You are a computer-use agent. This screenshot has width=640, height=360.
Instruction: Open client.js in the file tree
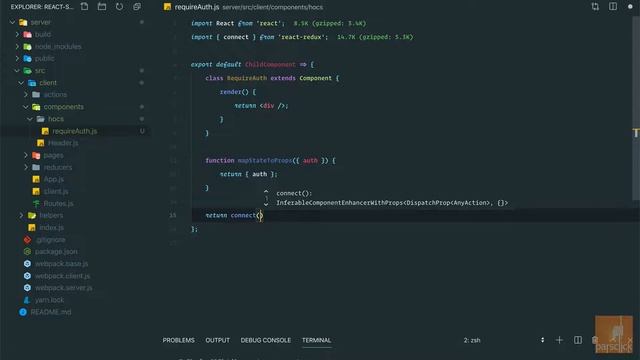tap(56, 191)
